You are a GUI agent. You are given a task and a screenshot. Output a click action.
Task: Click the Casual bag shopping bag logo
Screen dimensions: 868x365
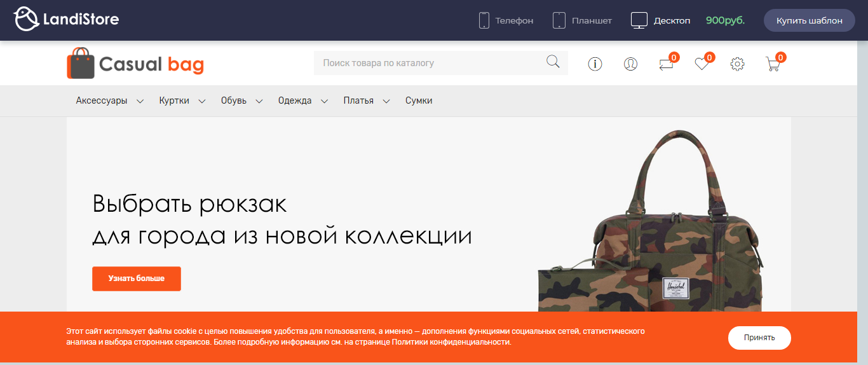click(x=81, y=63)
